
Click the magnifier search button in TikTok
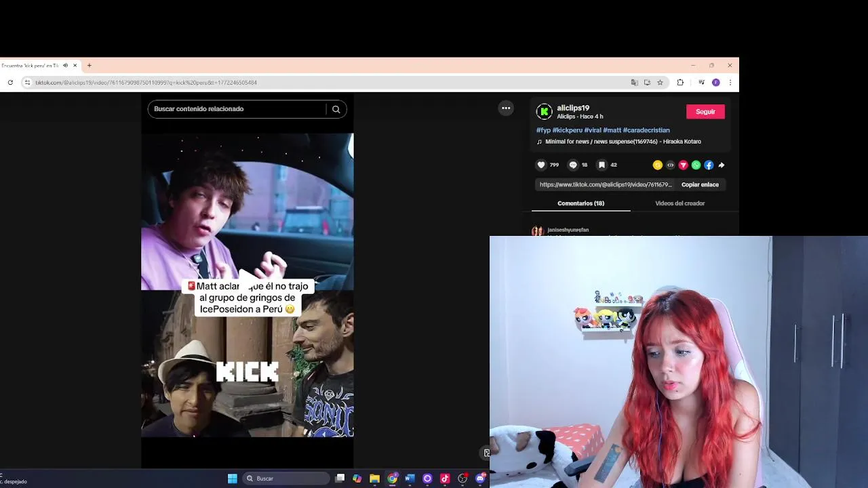coord(336,109)
